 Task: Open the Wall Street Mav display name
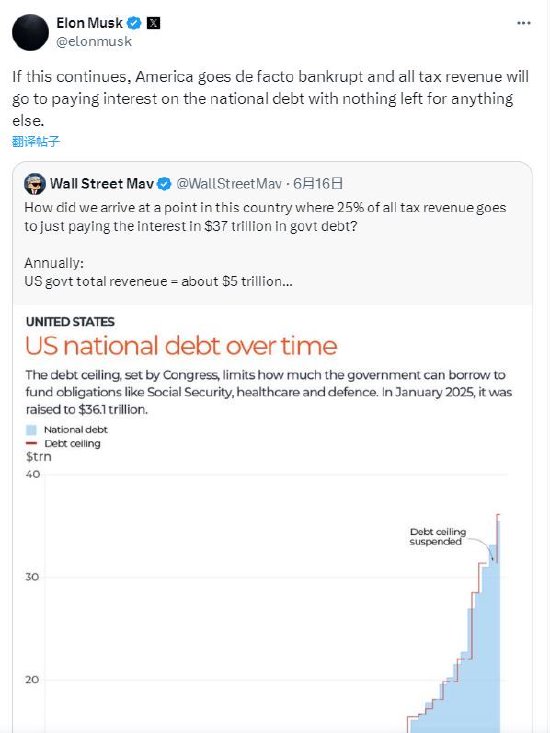[x=102, y=184]
